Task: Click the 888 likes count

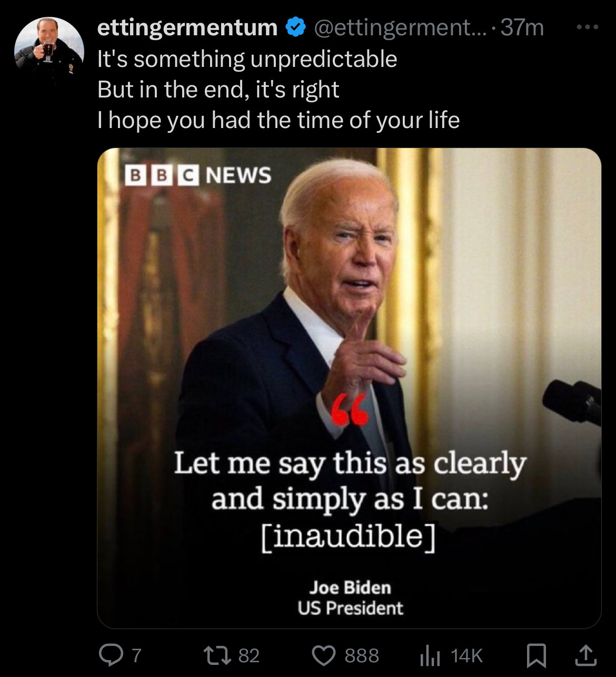Action: pyautogui.click(x=362, y=655)
